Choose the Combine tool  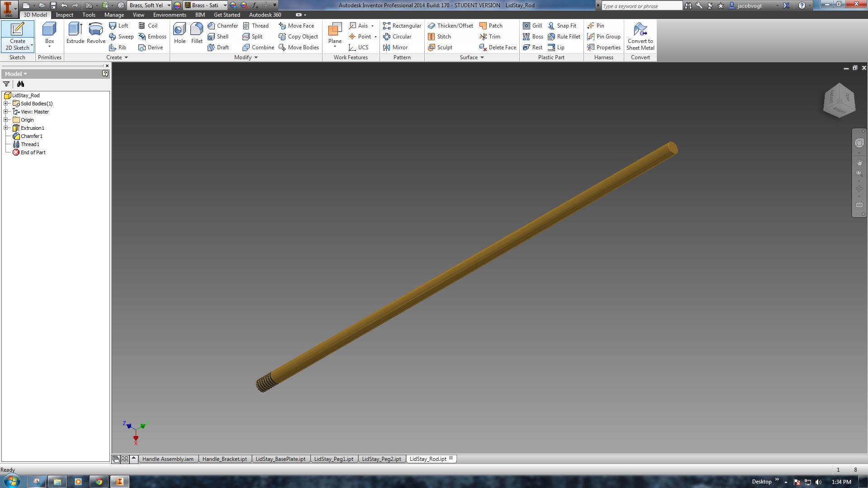point(258,47)
